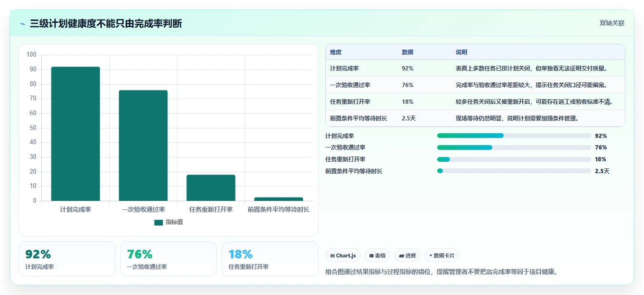
Task: Click the 一次验收通过率 progress bar
Action: (x=514, y=147)
